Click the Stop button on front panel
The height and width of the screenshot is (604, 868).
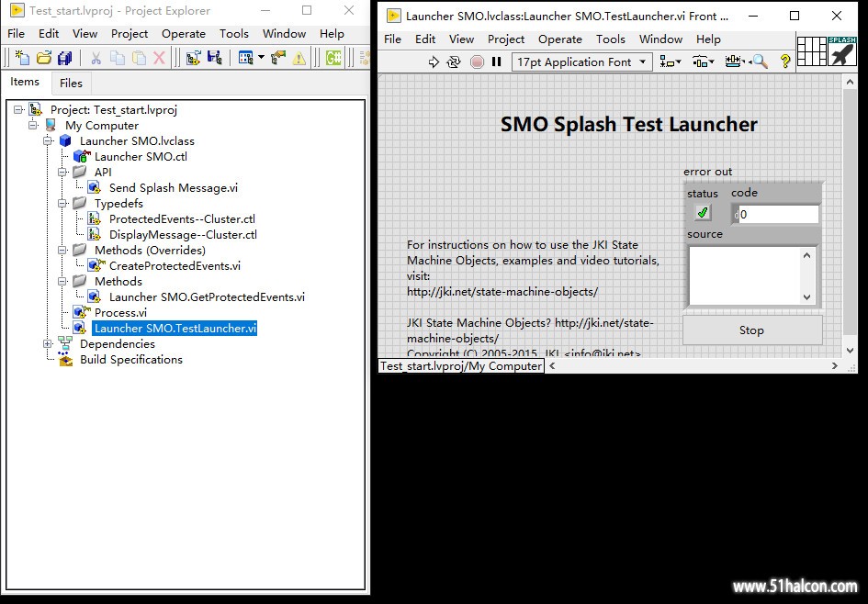pos(751,330)
